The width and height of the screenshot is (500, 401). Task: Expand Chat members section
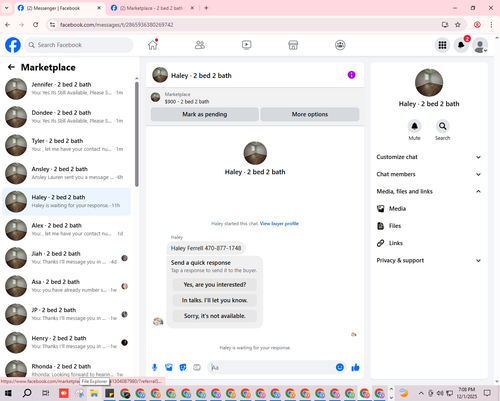point(429,174)
